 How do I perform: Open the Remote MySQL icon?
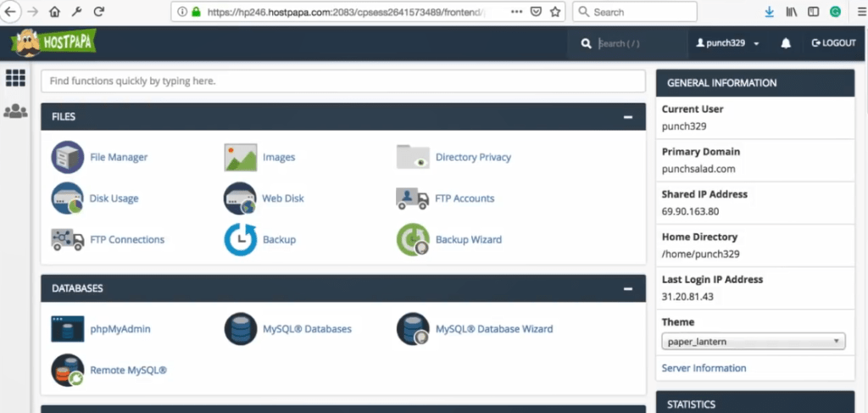coord(68,370)
